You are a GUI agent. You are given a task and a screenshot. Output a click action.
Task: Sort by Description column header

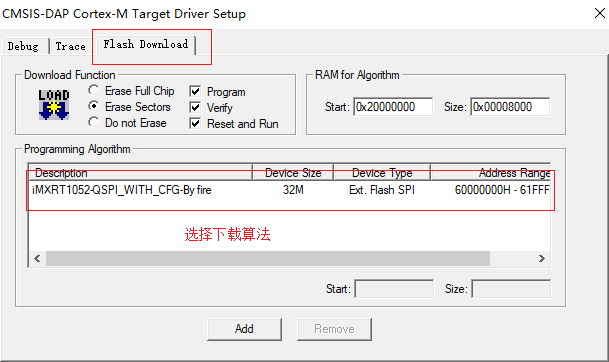click(141, 172)
